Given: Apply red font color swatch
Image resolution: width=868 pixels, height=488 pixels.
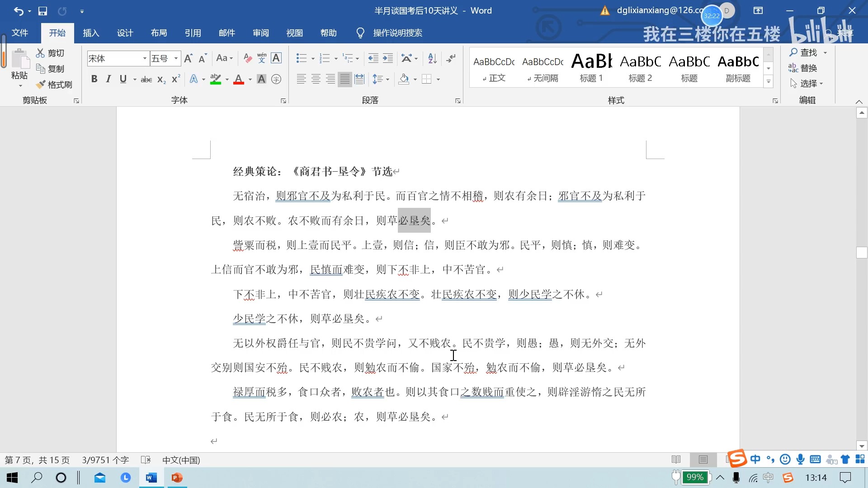Looking at the screenshot, I should pos(239,80).
